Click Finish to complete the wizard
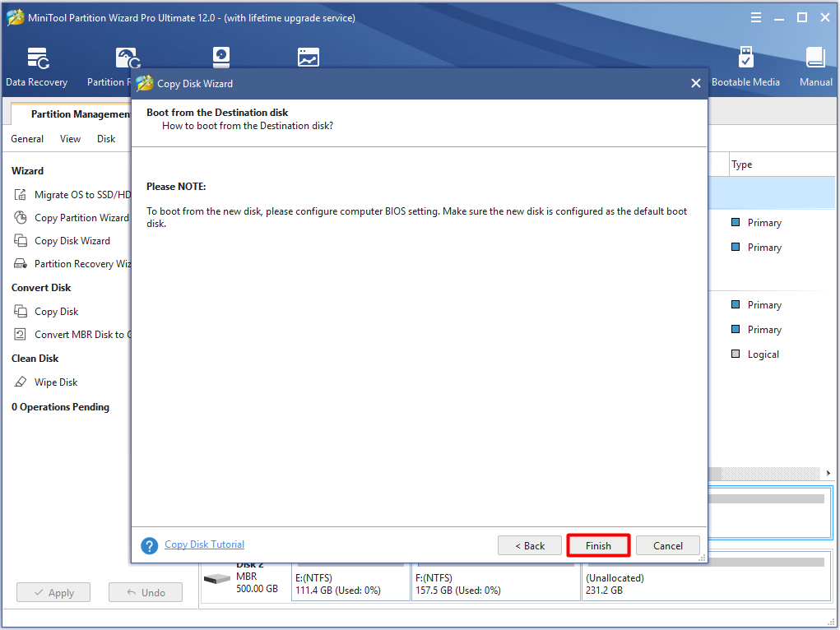Image resolution: width=840 pixels, height=630 pixels. click(x=598, y=545)
